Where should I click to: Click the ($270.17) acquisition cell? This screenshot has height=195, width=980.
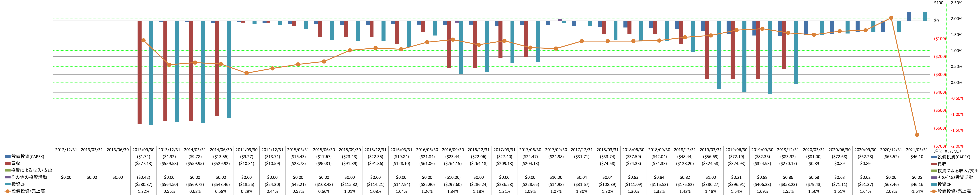[x=788, y=164]
